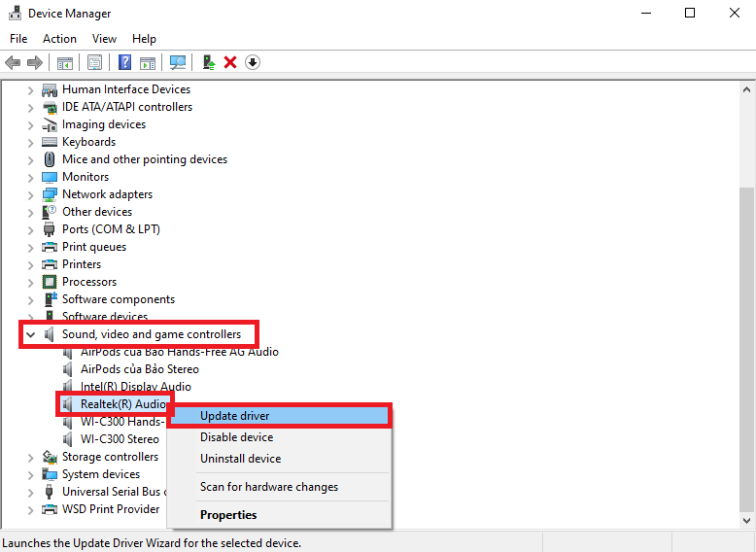Expand the Storage controllers chevron
The height and width of the screenshot is (552, 756).
(30, 458)
